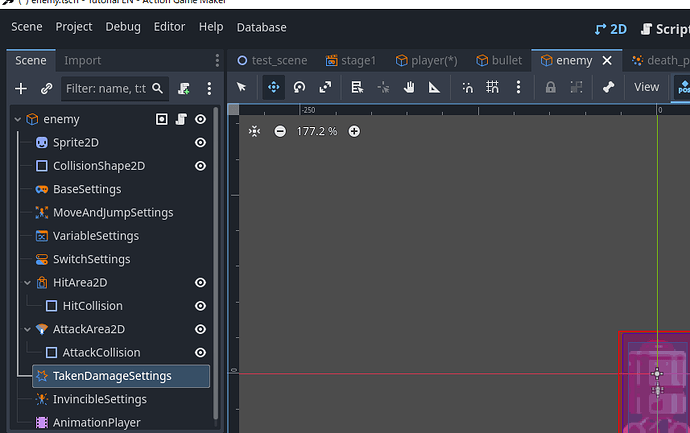Screen dimensions: 690x433
Task: Click the add new node plus icon
Action: (x=21, y=89)
